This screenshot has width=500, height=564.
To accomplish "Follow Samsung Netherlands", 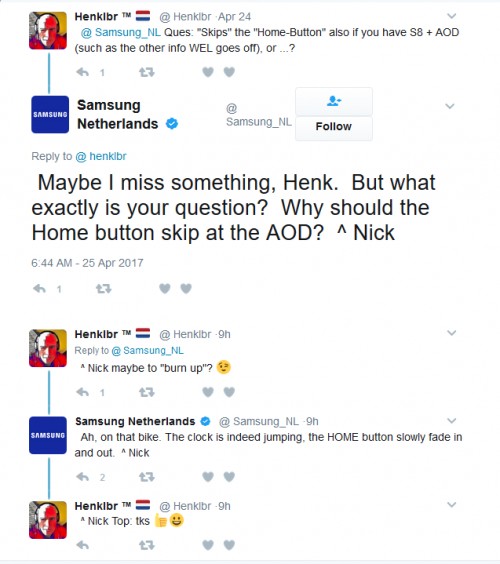I will coord(334,114).
